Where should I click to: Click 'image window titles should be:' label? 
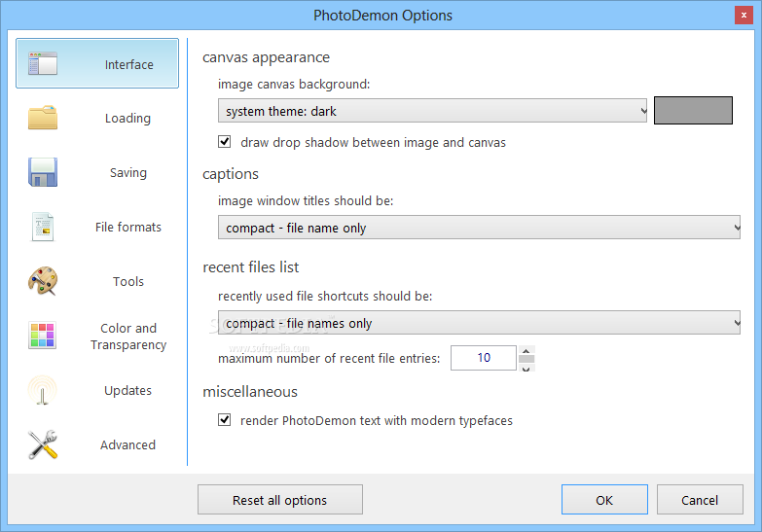[306, 200]
